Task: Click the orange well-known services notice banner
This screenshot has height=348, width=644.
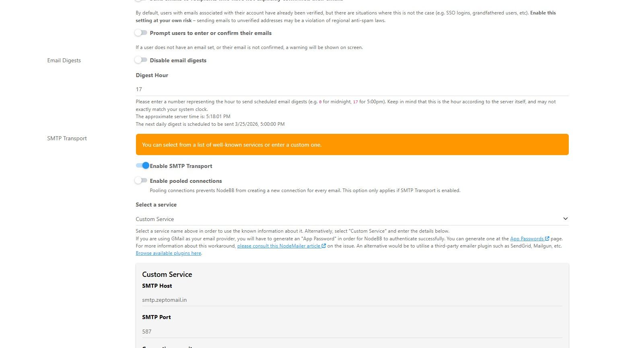Action: click(x=352, y=145)
